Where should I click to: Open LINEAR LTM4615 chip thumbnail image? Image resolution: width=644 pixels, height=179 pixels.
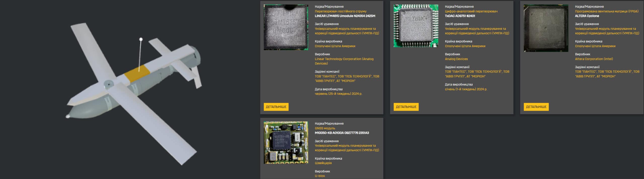click(x=286, y=27)
